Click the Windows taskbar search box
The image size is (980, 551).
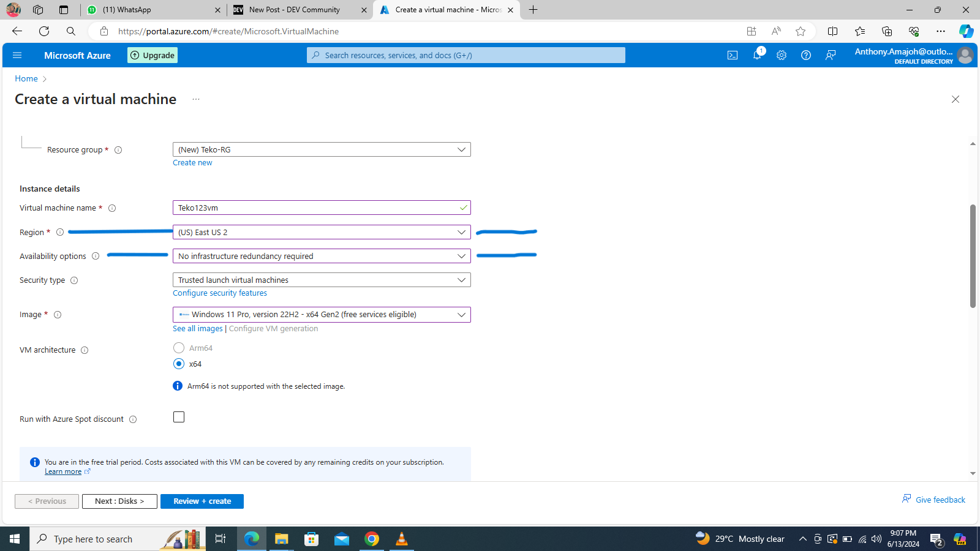pos(118,539)
